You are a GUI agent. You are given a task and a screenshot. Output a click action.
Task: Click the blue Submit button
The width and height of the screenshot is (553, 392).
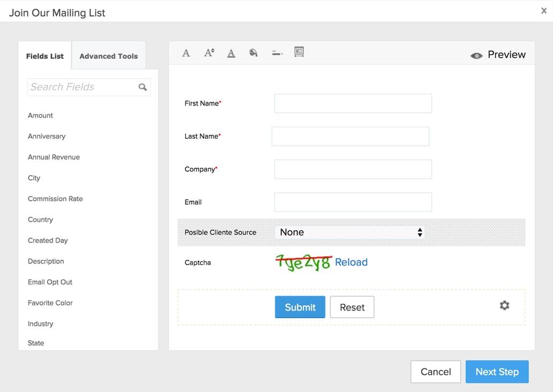[300, 307]
